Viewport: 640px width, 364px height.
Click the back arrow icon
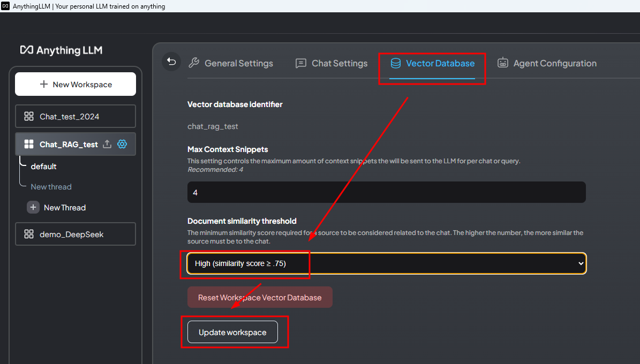171,62
